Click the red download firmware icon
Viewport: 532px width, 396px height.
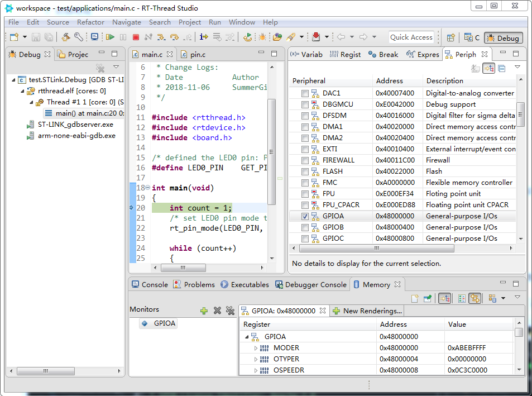(316, 37)
